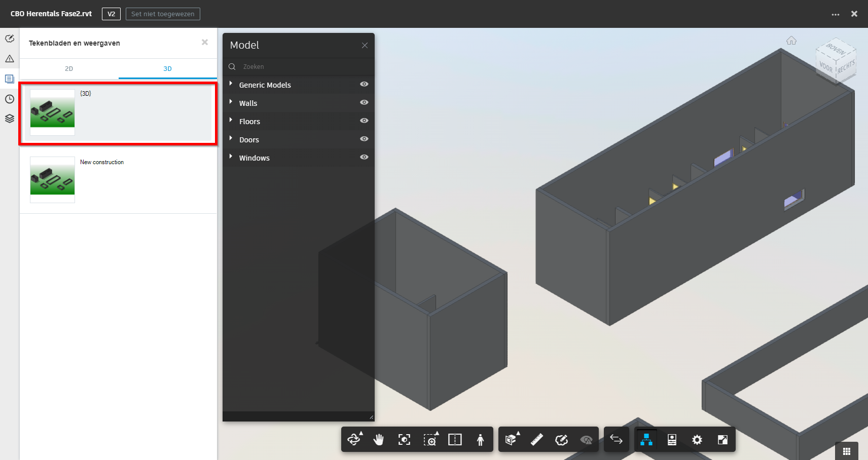Close the Model browser panel
The image size is (868, 460).
click(365, 45)
